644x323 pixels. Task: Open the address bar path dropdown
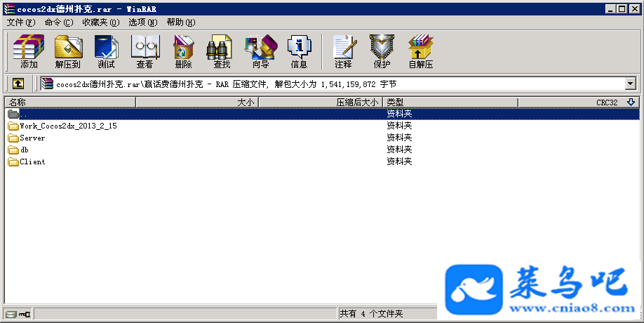click(631, 84)
